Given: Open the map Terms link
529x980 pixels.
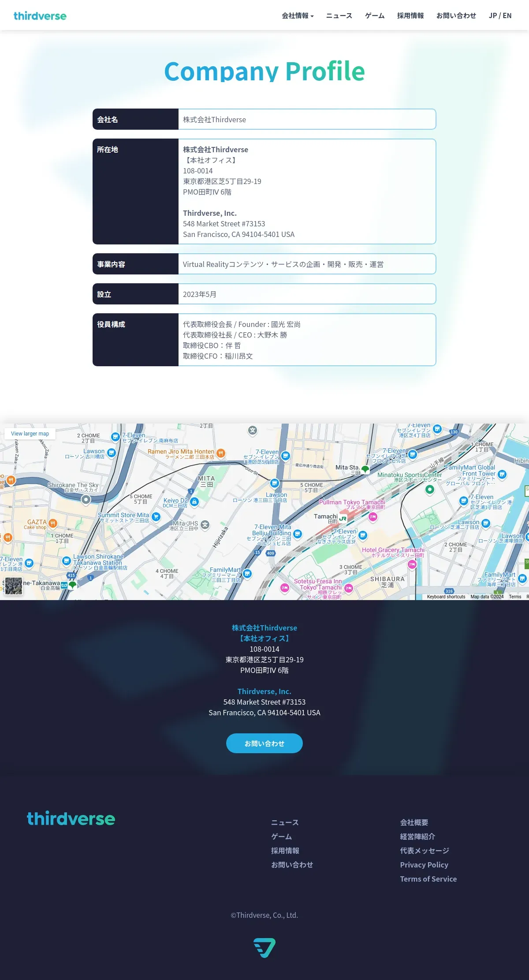Looking at the screenshot, I should pos(515,597).
